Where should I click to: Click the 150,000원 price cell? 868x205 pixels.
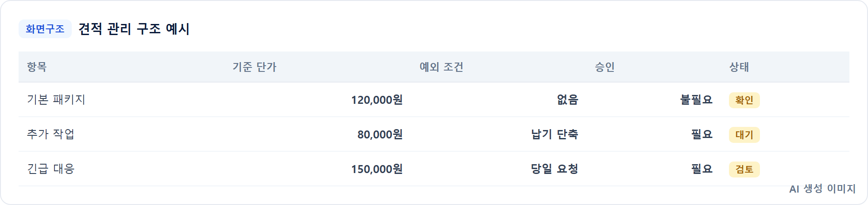tap(377, 169)
